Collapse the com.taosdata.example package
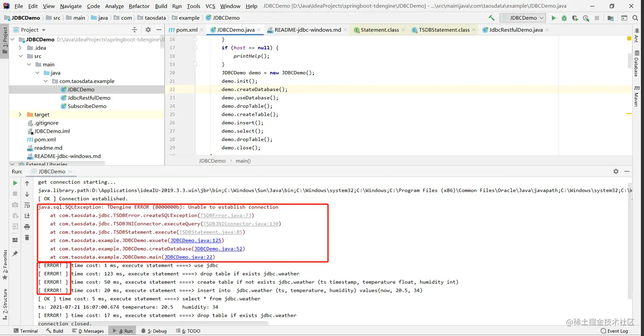 coord(46,81)
